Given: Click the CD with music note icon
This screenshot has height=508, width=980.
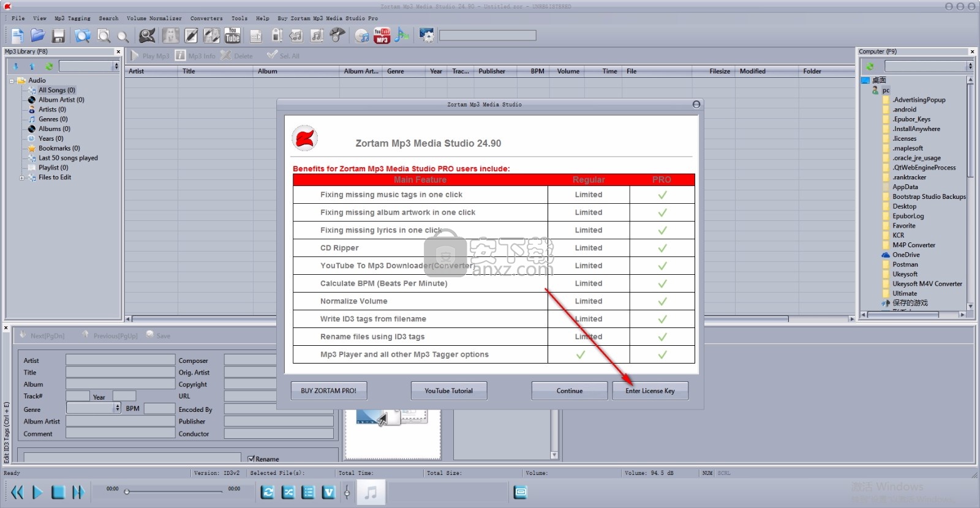Looking at the screenshot, I should point(362,35).
